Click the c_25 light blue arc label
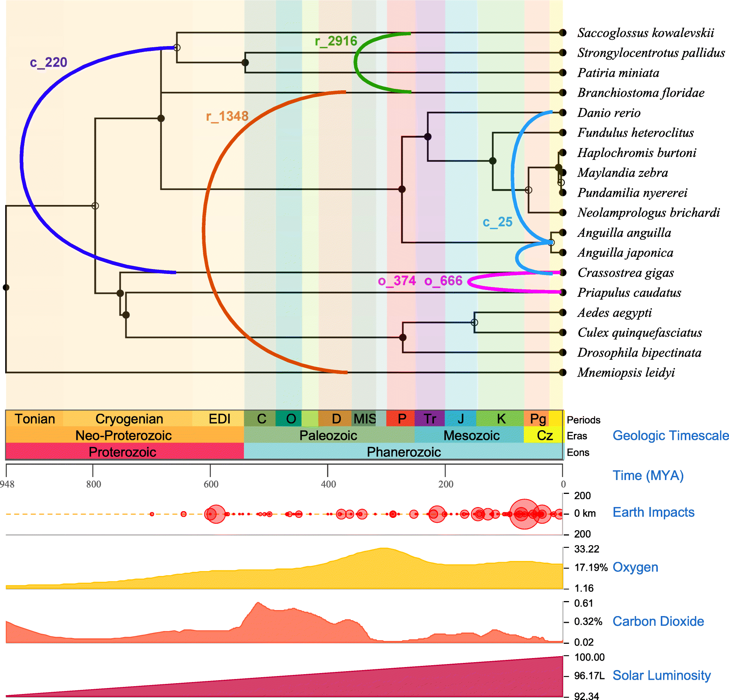Screen dimensions: 729x700 (x=497, y=222)
